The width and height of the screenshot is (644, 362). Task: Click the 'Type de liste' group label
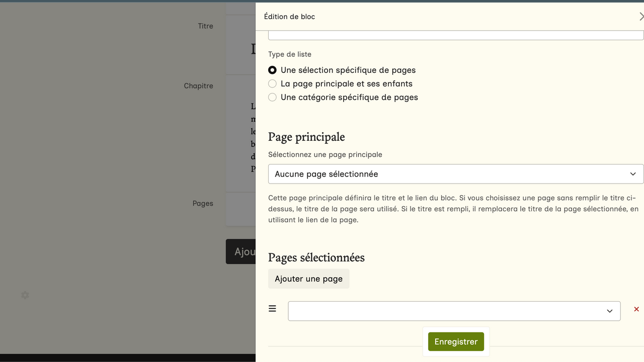(289, 54)
